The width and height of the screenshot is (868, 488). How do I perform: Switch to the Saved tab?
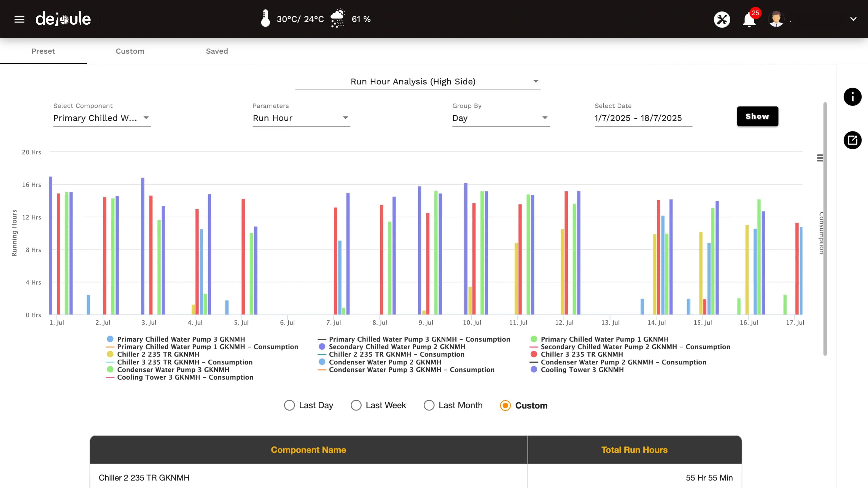click(217, 51)
